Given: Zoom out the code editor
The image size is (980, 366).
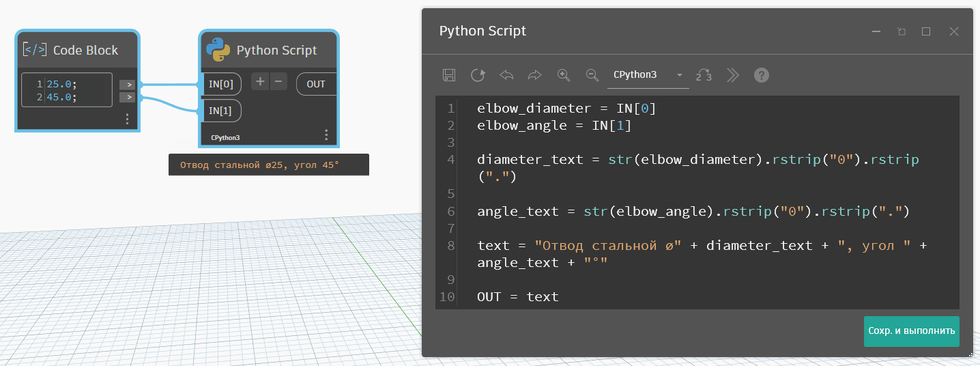Looking at the screenshot, I should 592,75.
